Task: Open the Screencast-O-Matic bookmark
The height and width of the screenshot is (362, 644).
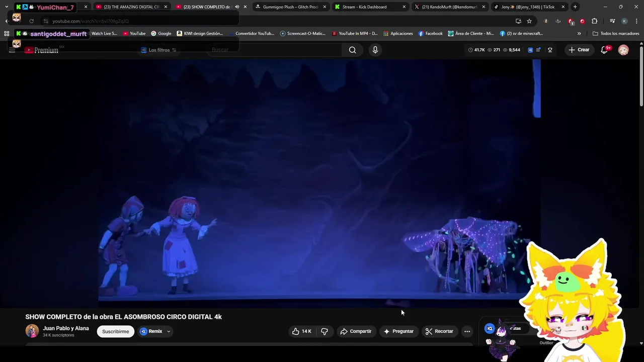Action: (303, 34)
